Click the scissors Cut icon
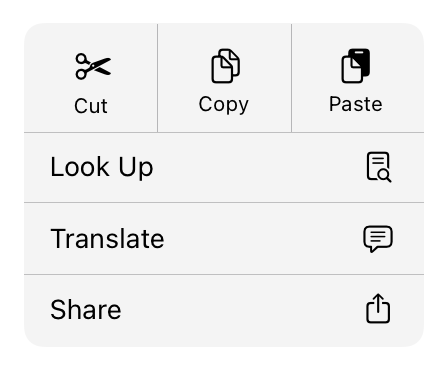 tap(93, 66)
